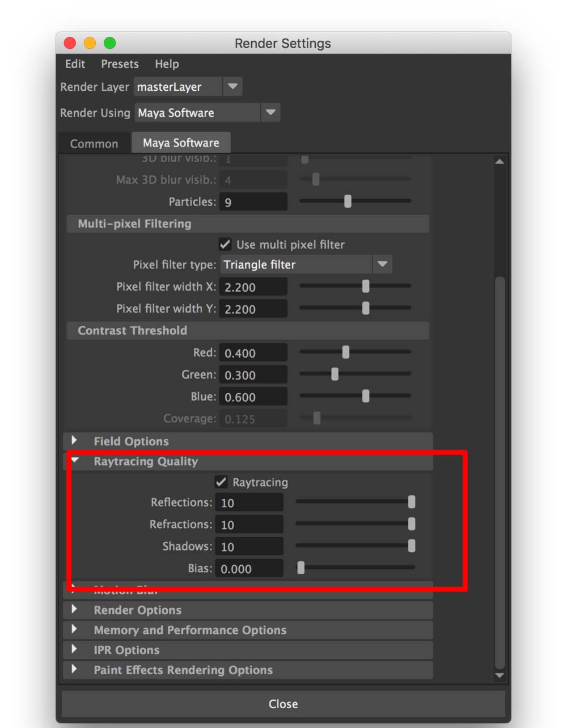567x728 pixels.
Task: Click the Shadows slider handle
Action: point(412,546)
